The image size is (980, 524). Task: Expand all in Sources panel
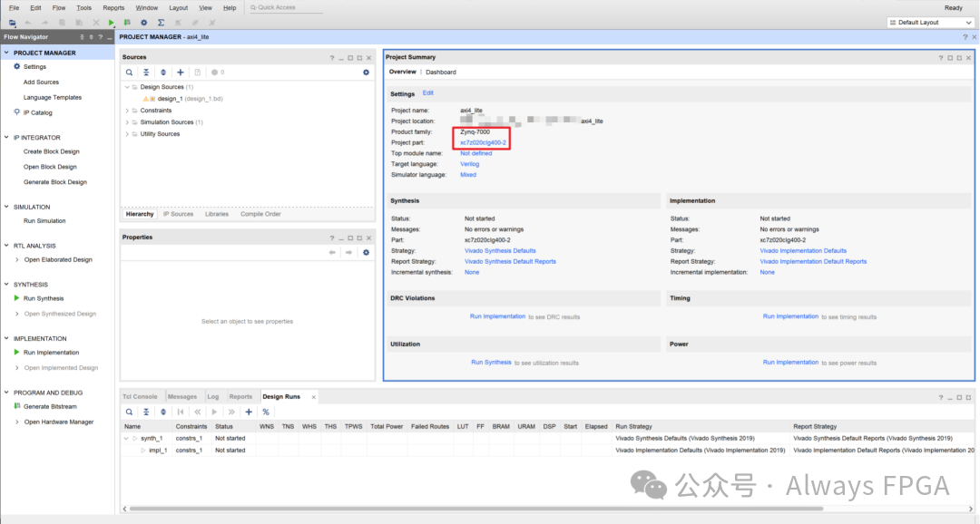163,73
